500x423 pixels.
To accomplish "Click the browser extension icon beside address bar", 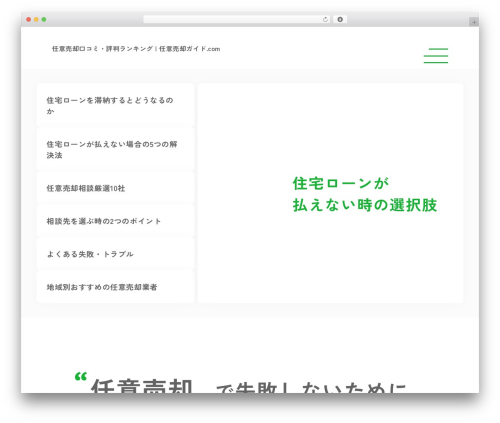I will click(x=340, y=20).
